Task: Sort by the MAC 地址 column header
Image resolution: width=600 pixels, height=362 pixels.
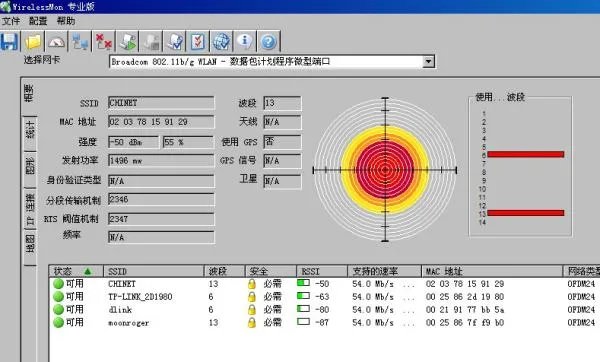Action: 492,271
